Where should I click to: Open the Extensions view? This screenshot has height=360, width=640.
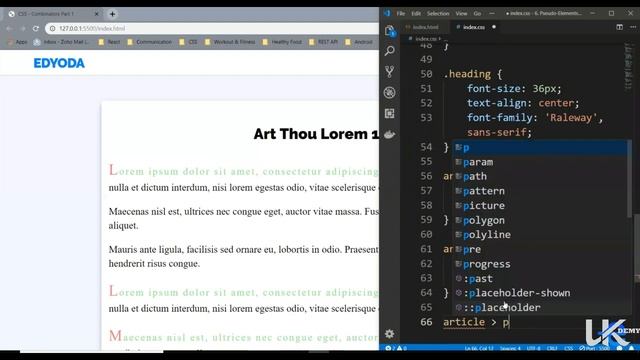pyautogui.click(x=390, y=113)
